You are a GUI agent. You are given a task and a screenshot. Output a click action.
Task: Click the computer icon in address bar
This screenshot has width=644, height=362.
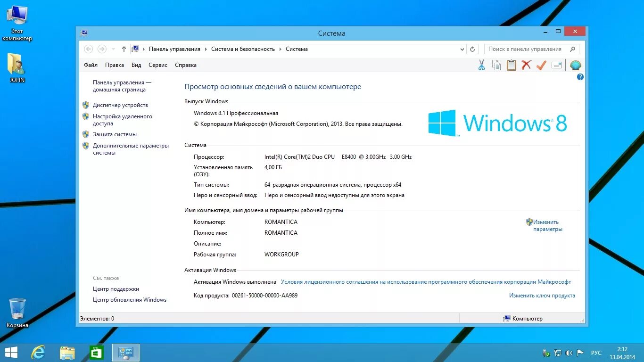coord(135,49)
